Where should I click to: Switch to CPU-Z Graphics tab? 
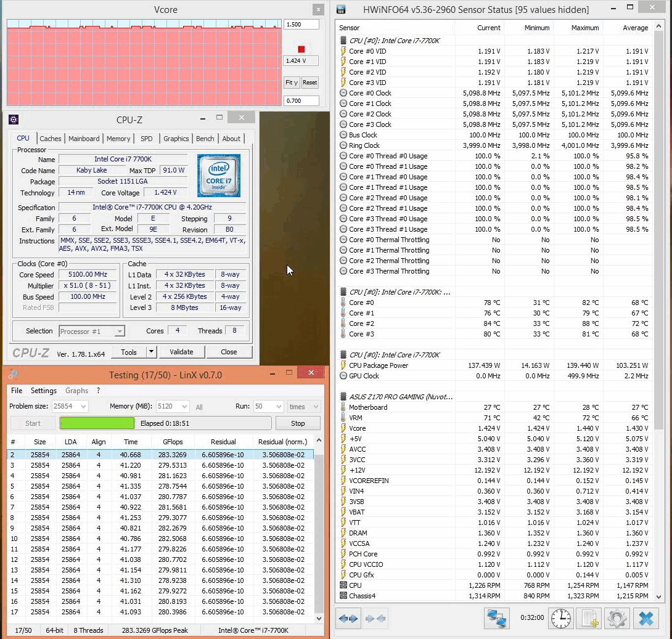[176, 138]
